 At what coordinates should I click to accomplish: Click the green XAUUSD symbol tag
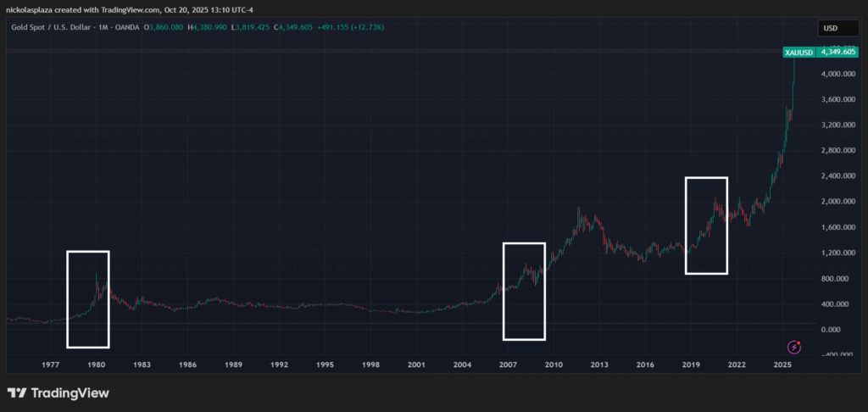799,53
